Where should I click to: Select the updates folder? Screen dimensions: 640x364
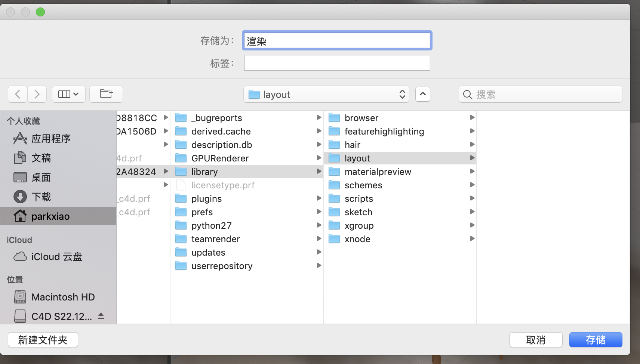click(247, 252)
